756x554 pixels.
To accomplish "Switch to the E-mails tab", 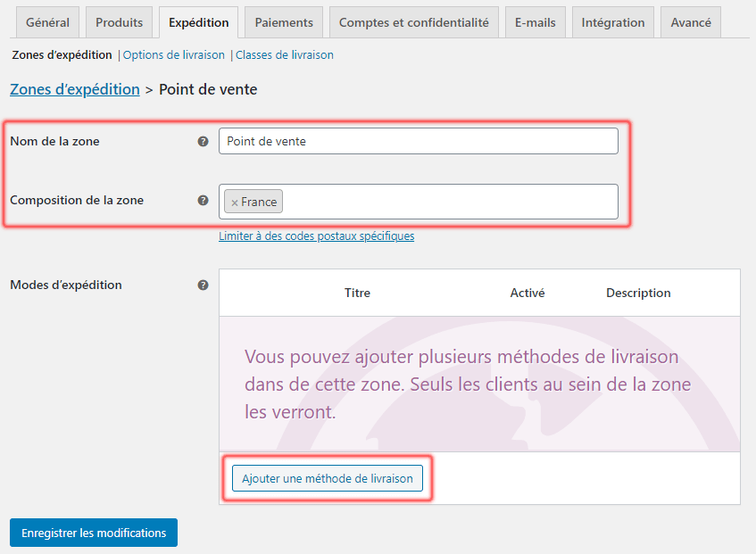I will point(536,22).
